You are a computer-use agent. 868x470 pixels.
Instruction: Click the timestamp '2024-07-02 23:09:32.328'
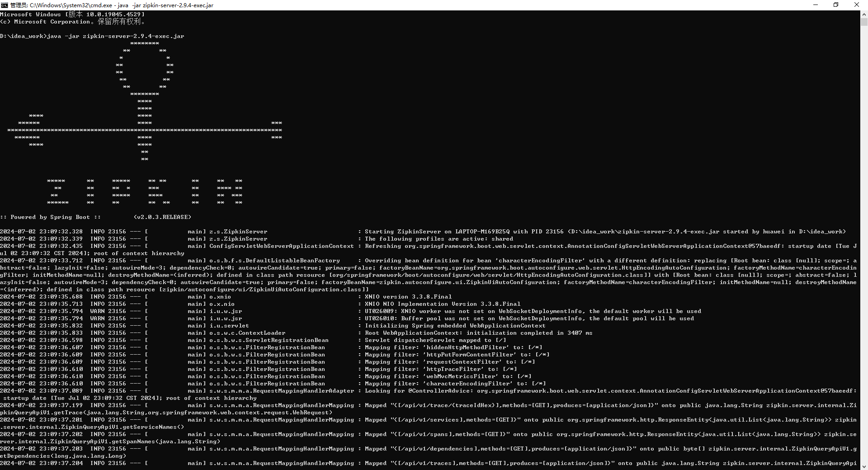tap(42, 232)
